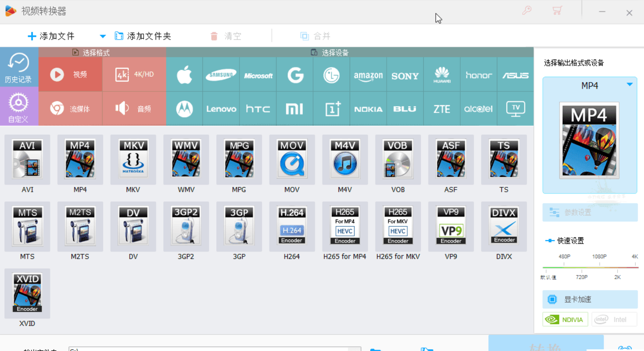
Task: Select the M4V format icon
Action: point(345,159)
